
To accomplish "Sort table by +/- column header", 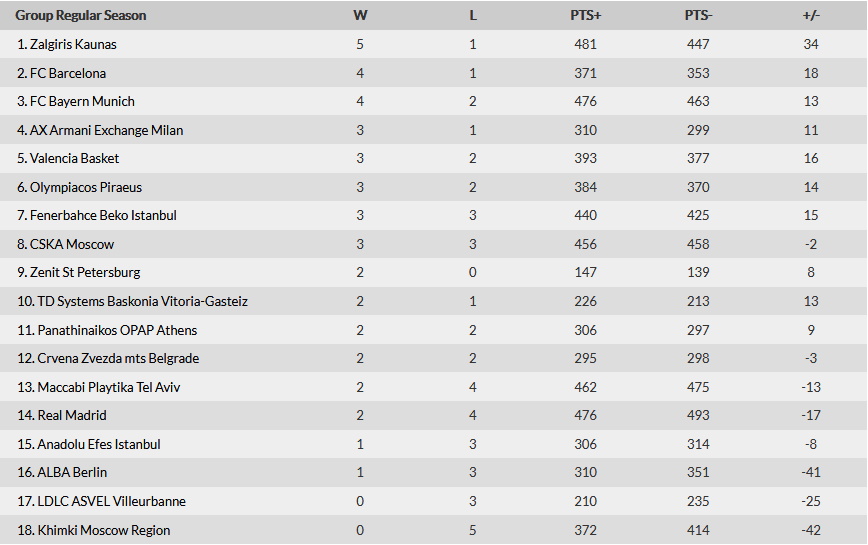I will tap(811, 15).
